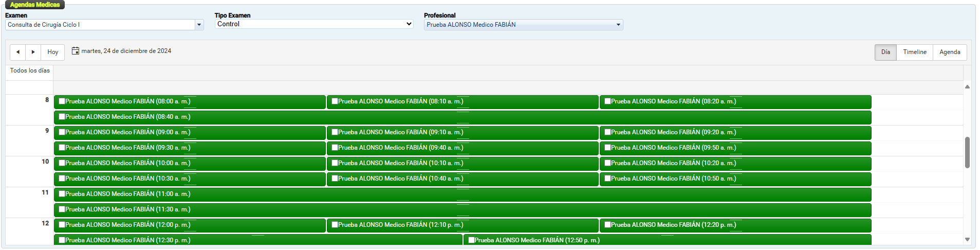
Task: Select the Día view
Action: coord(885,52)
